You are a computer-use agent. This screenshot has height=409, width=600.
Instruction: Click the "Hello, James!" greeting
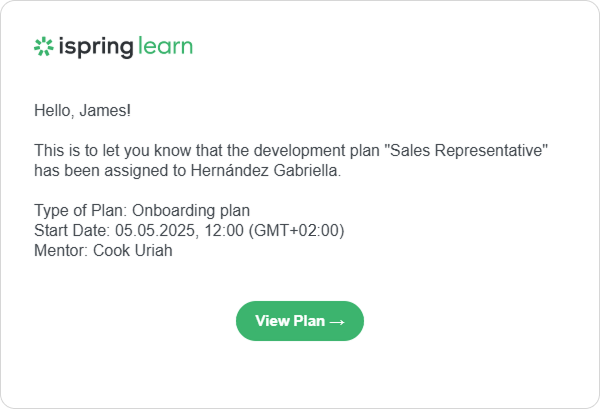click(x=82, y=108)
